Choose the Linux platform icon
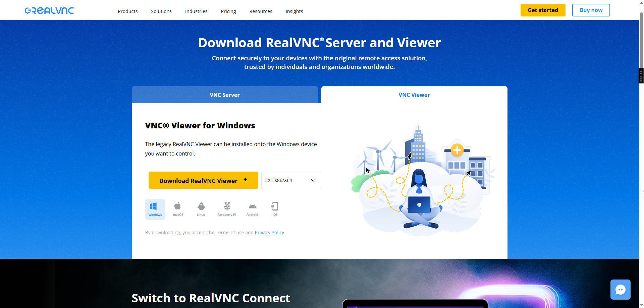Viewport: 644px width, 308px height. pyautogui.click(x=201, y=209)
